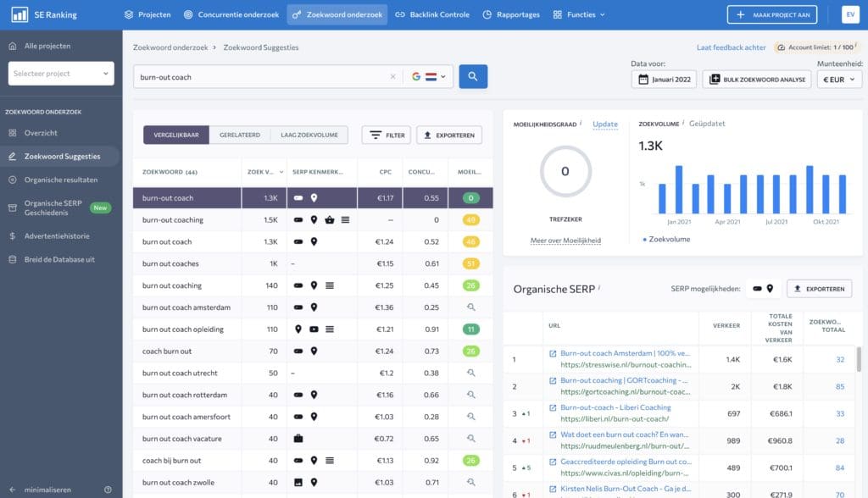Open external link for Liberi Coaching result

[x=553, y=408]
